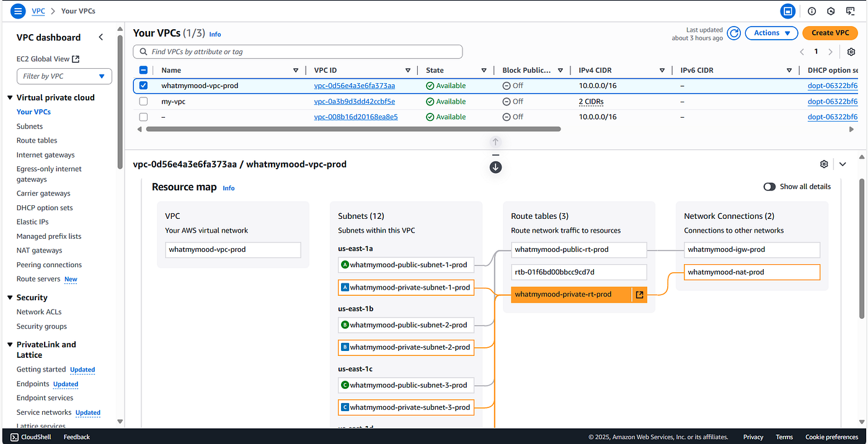The width and height of the screenshot is (868, 444).
Task: Toggle the select-all checkbox in table header
Action: click(143, 70)
